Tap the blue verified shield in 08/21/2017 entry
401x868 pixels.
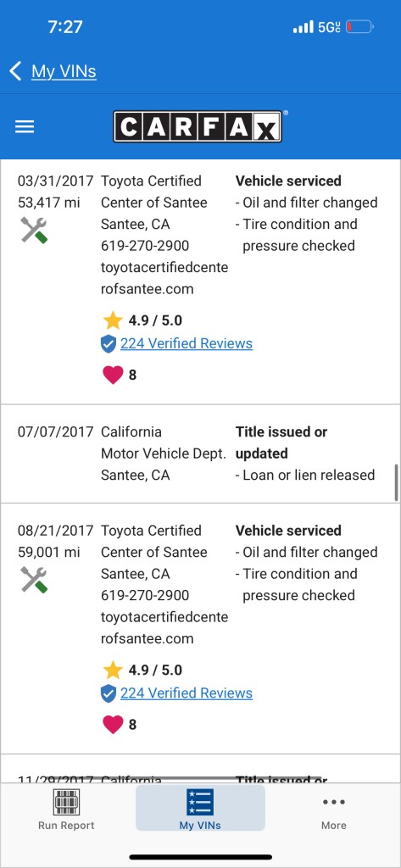pyautogui.click(x=108, y=693)
